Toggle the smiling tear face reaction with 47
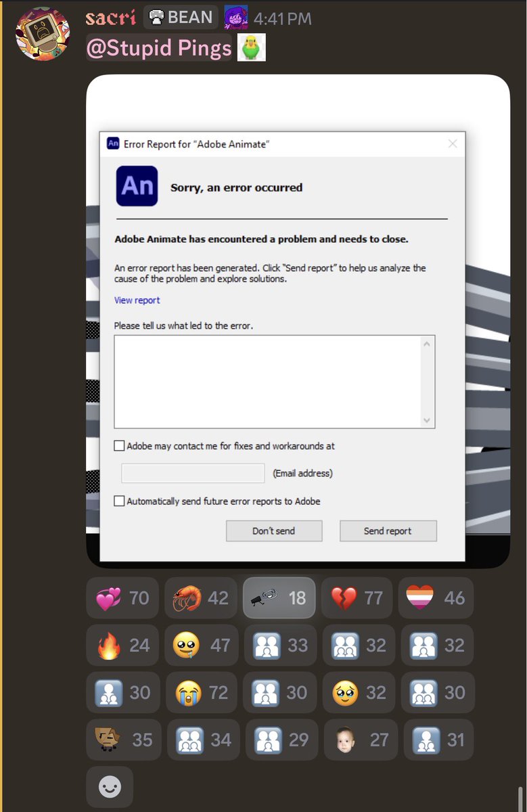Image resolution: width=527 pixels, height=812 pixels. point(202,646)
